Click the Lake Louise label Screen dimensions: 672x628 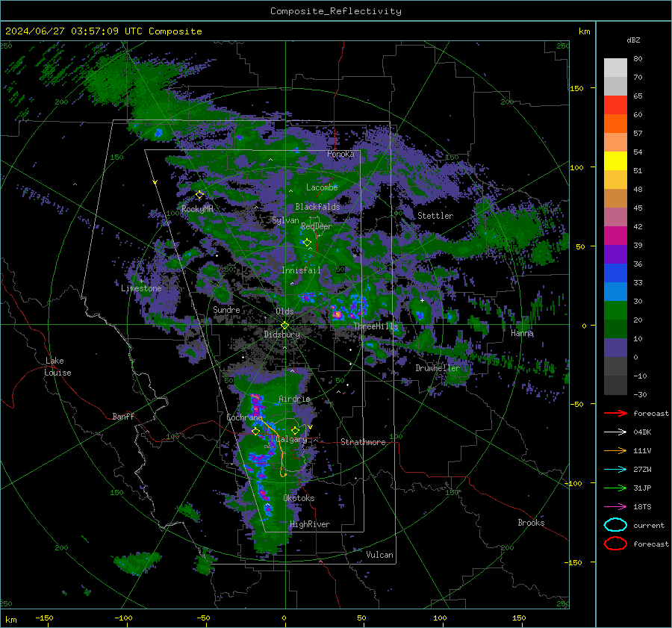[57, 367]
